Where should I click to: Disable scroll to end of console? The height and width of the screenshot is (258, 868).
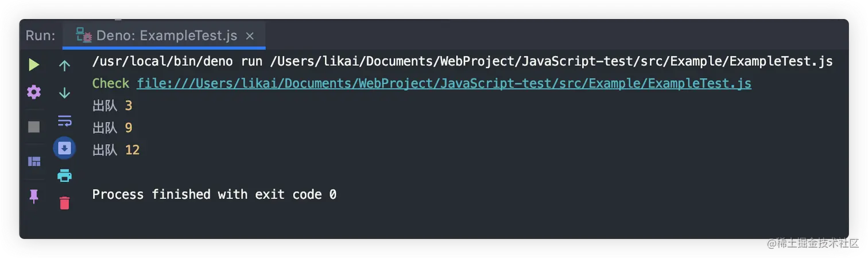coord(64,148)
